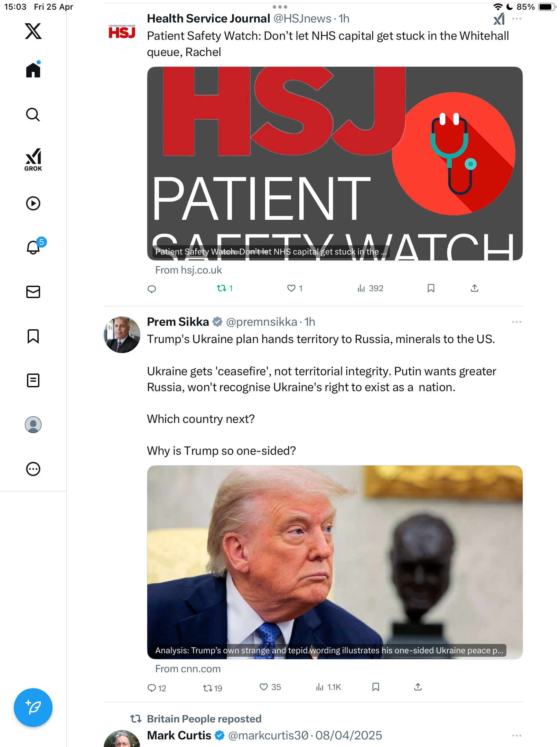Open the Video play tab in sidebar
Viewport: 560px width, 747px height.
click(x=33, y=203)
